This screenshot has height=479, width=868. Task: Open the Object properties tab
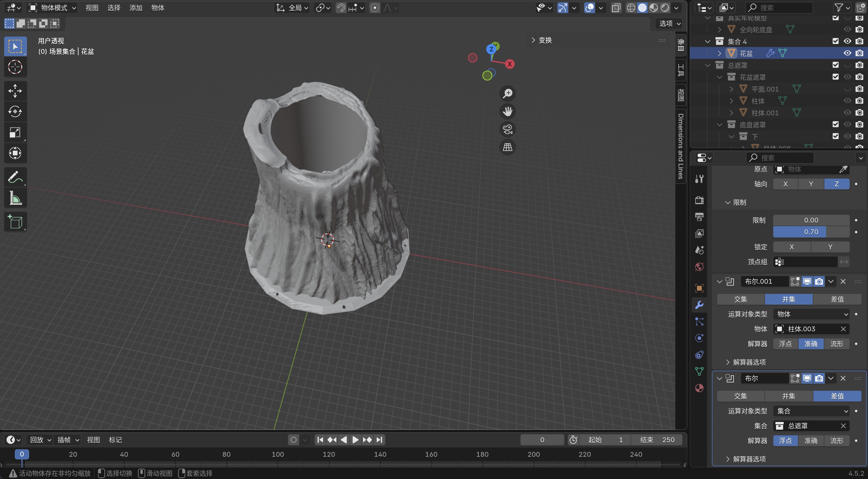[x=699, y=288]
